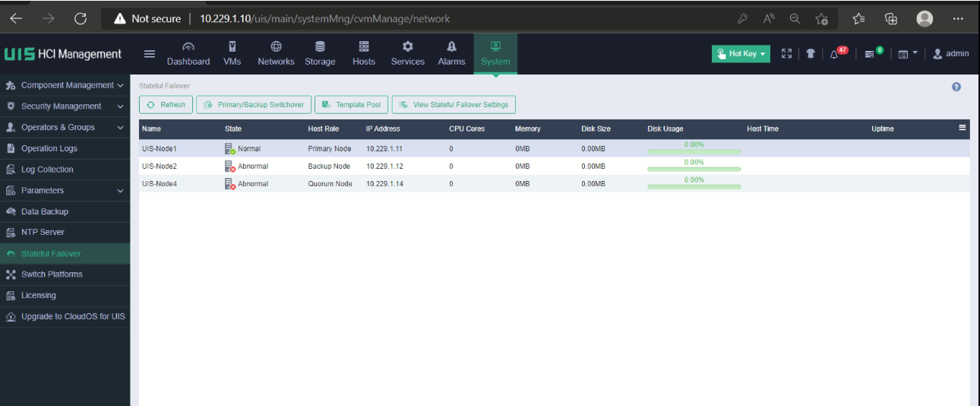Click the Backup Node role cell

[x=329, y=167]
